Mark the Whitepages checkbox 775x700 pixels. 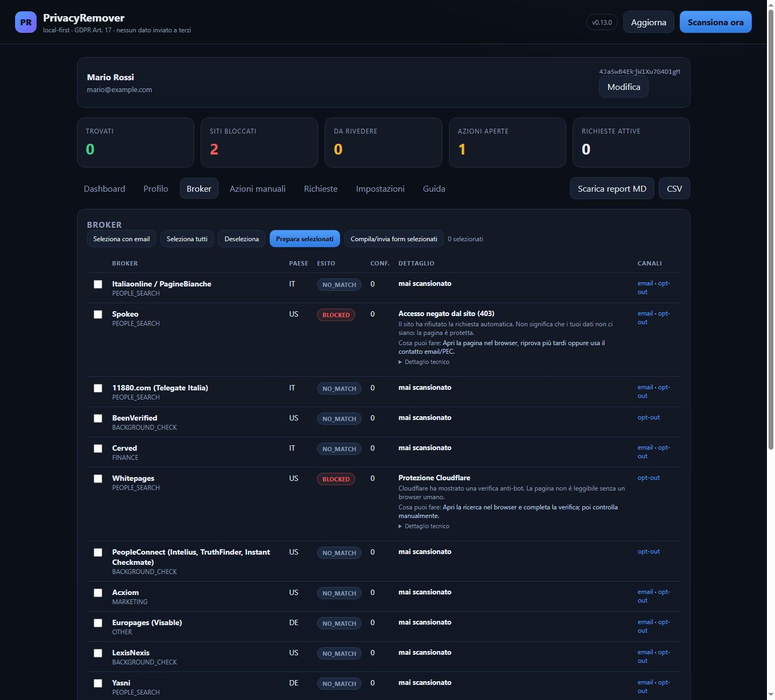pyautogui.click(x=98, y=479)
